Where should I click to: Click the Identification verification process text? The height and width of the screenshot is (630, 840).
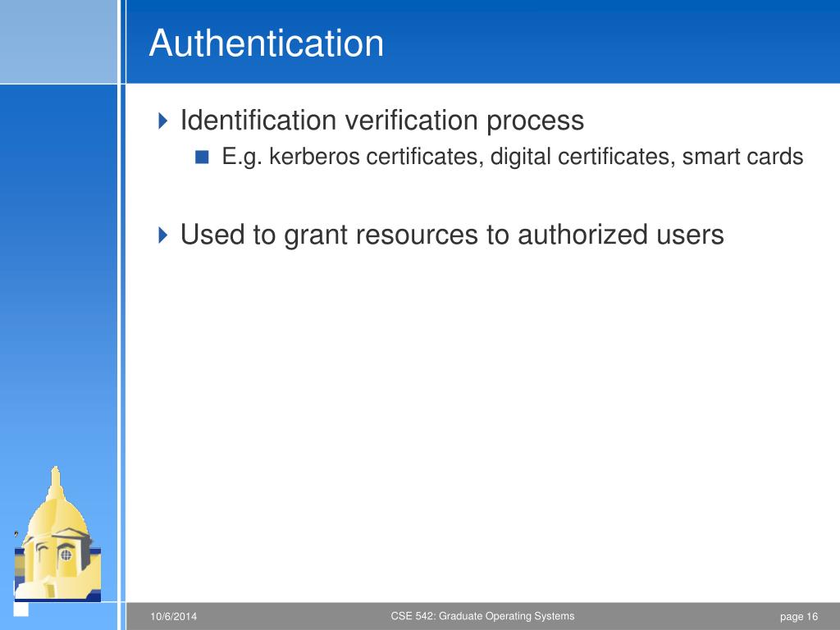point(382,121)
